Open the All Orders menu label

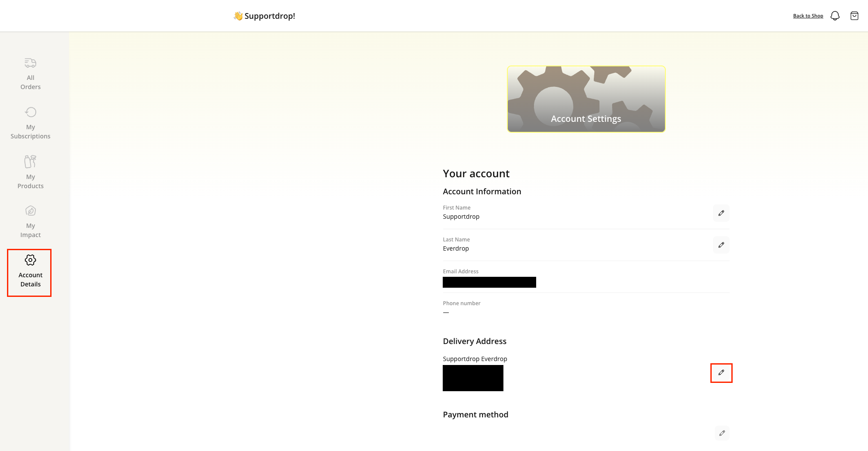pos(31,83)
